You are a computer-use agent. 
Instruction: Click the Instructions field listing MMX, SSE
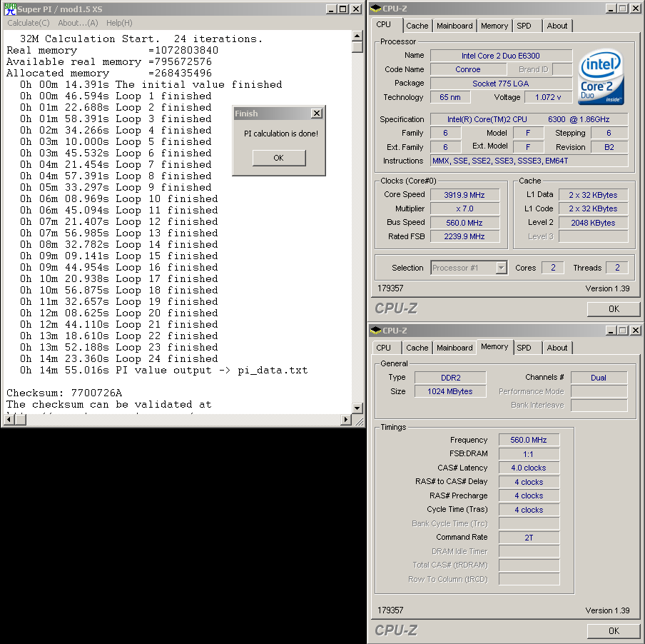tap(529, 161)
